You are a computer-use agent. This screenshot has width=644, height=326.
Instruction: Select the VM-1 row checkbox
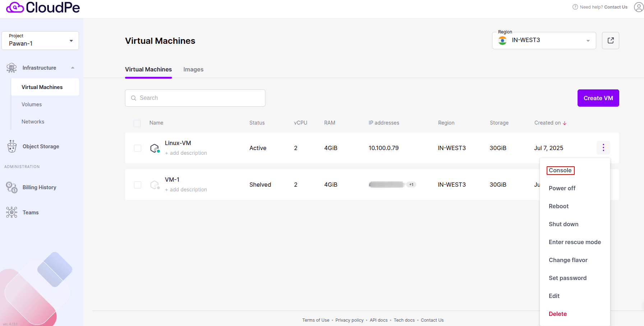[x=138, y=185]
